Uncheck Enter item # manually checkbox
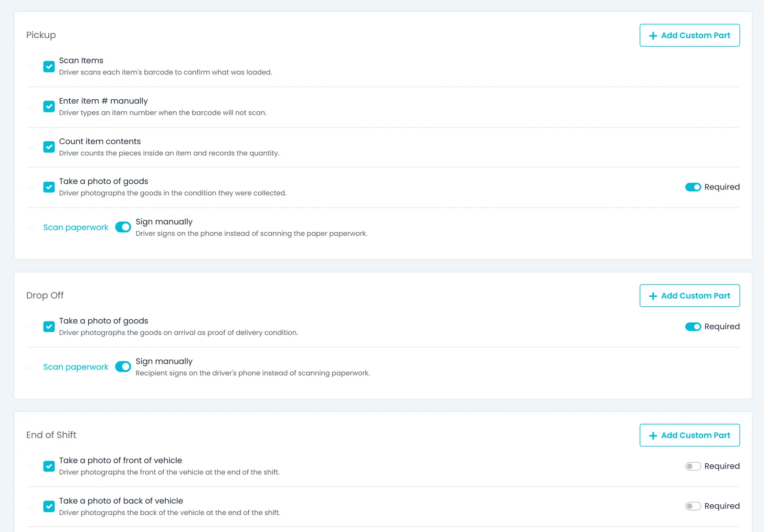Image resolution: width=764 pixels, height=532 pixels. [49, 106]
